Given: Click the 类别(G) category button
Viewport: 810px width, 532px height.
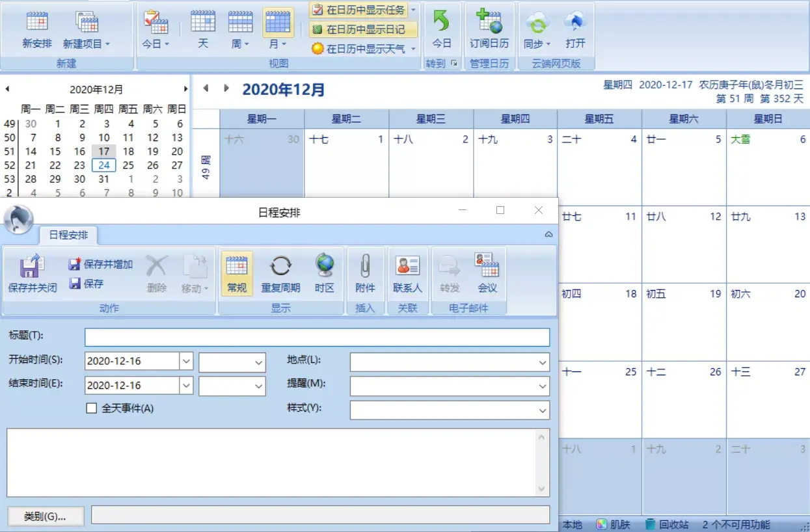Looking at the screenshot, I should pos(46,516).
